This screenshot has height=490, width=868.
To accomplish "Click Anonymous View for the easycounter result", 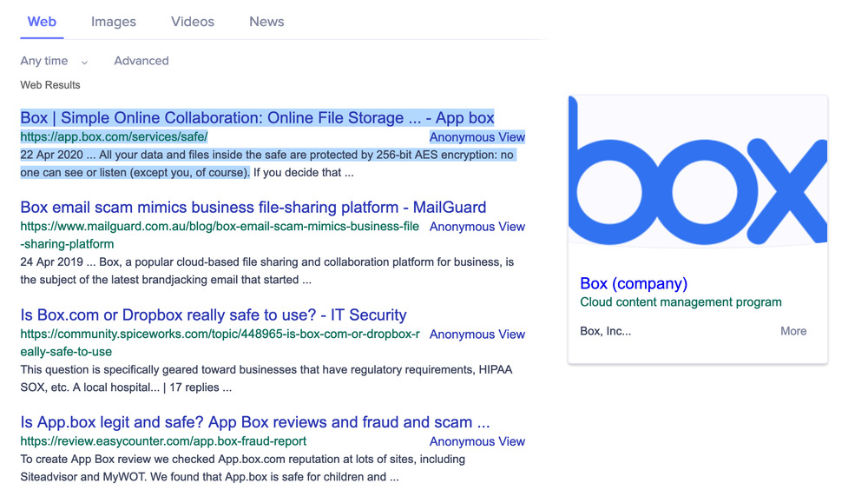I will (x=477, y=441).
